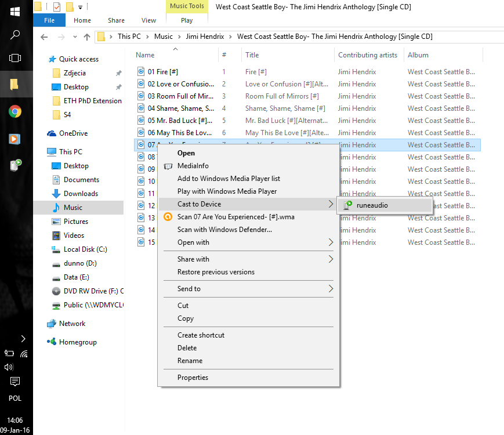The height and width of the screenshot is (435, 504).
Task: Click the Properties quick access toolbar icon
Action: (x=57, y=7)
